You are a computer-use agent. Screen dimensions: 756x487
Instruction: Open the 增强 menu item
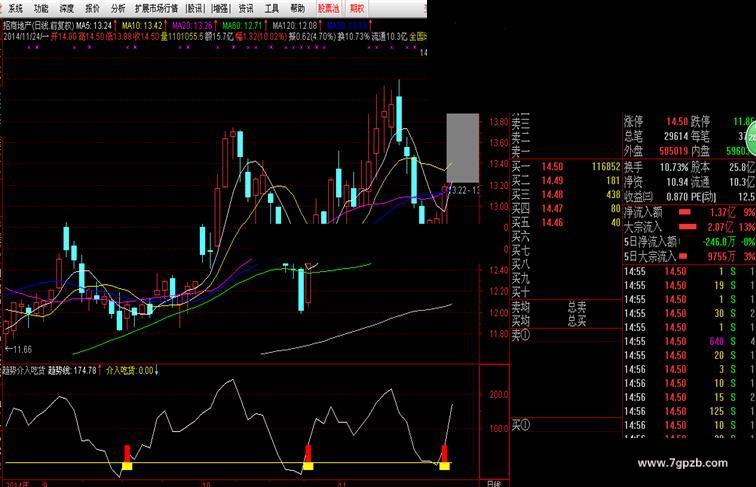click(221, 8)
